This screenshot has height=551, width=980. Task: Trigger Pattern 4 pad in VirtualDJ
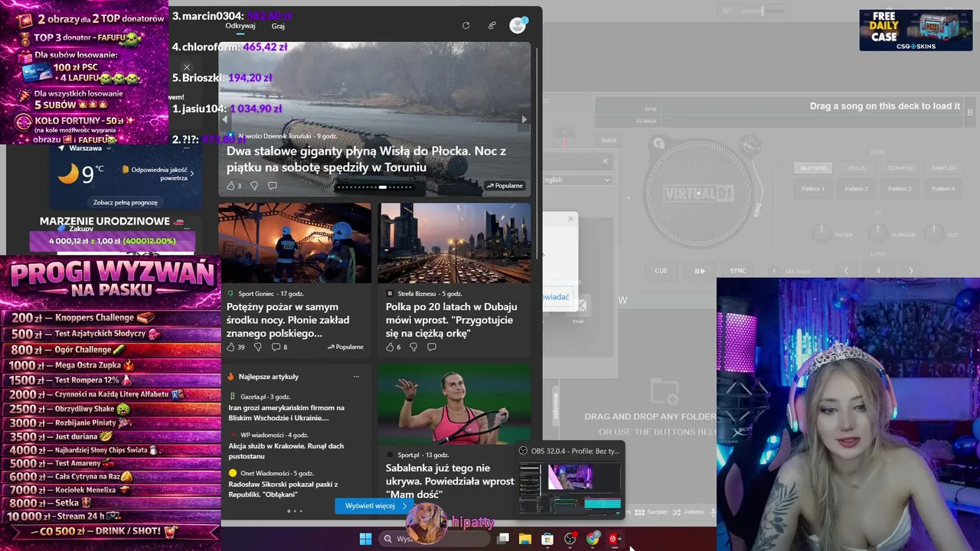click(943, 188)
